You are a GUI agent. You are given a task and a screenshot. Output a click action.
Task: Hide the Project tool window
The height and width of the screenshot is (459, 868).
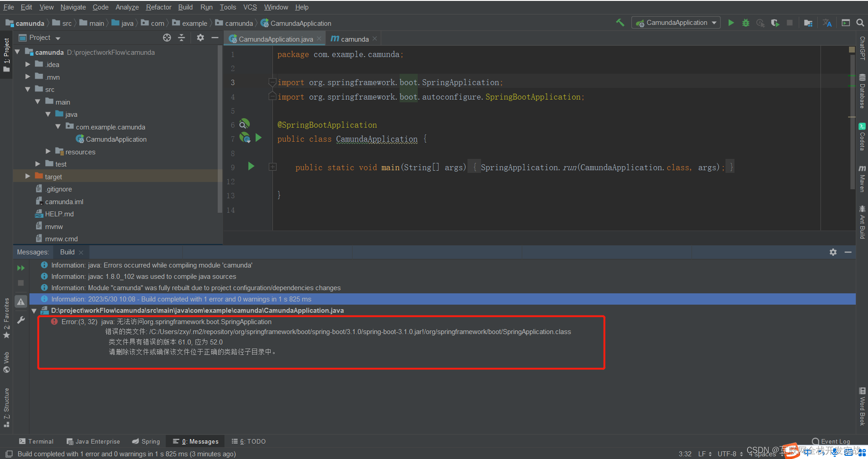[215, 38]
